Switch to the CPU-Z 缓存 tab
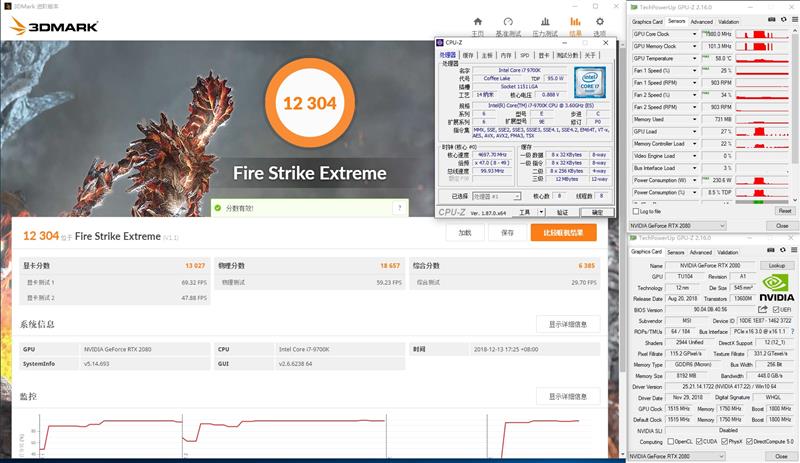The height and width of the screenshot is (463, 800). [468, 55]
